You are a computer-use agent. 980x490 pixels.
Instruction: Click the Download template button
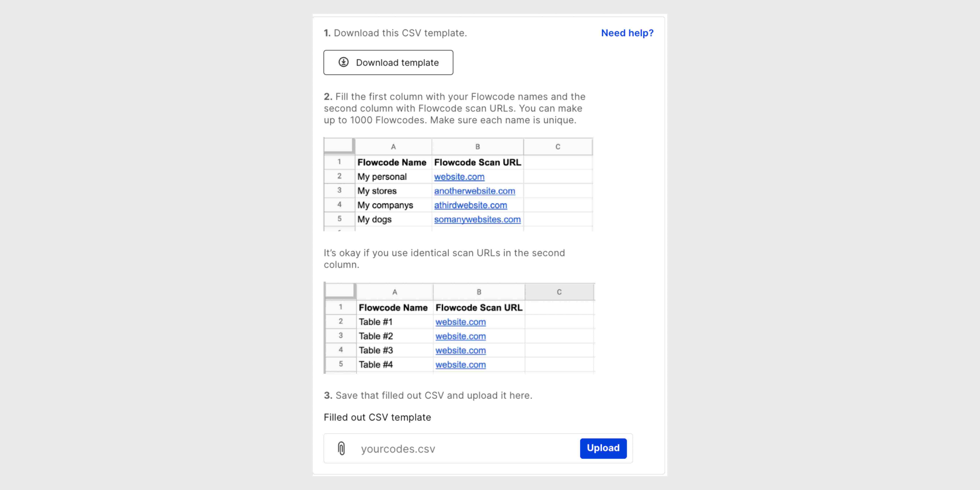[x=388, y=62]
